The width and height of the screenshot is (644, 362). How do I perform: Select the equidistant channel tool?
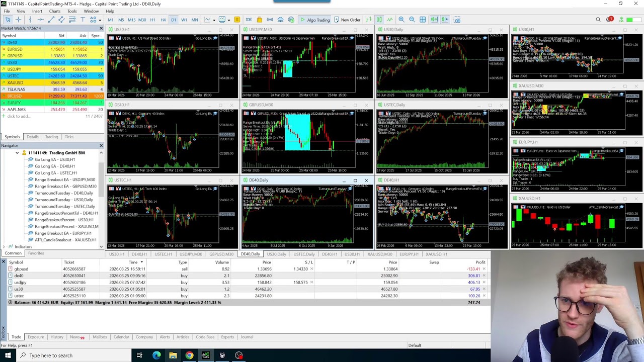tap(61, 20)
